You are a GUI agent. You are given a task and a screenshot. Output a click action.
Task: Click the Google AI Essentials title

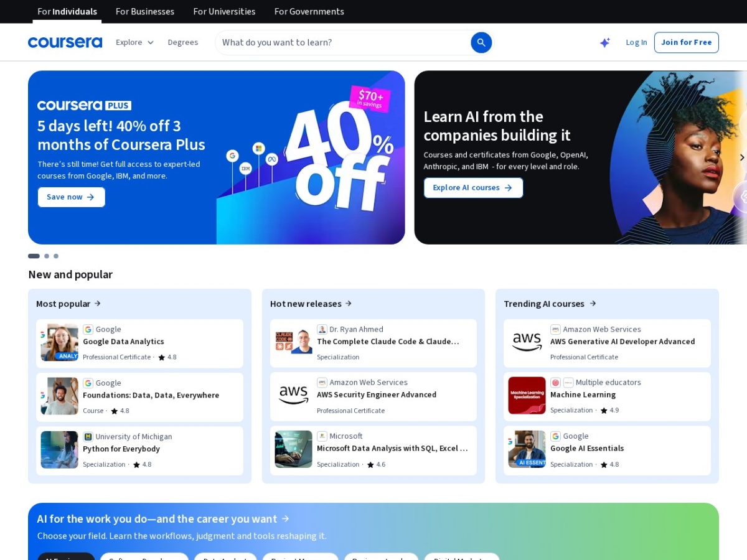tap(587, 448)
